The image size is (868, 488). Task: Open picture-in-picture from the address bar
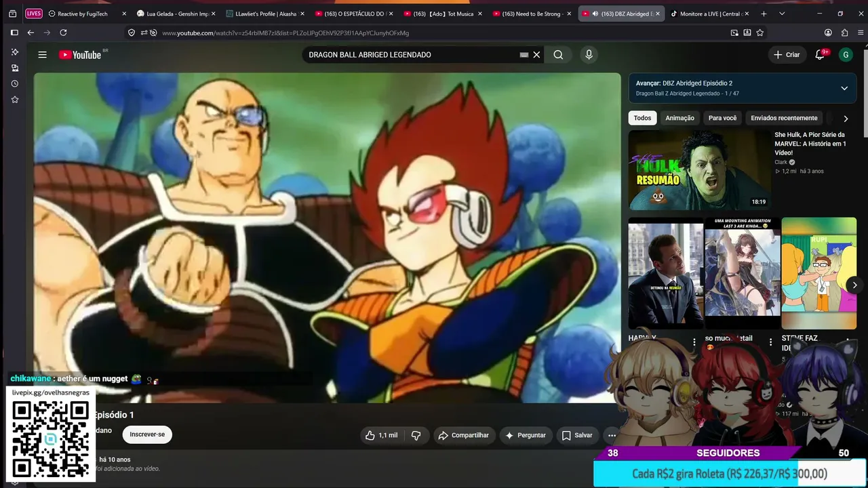coord(734,33)
